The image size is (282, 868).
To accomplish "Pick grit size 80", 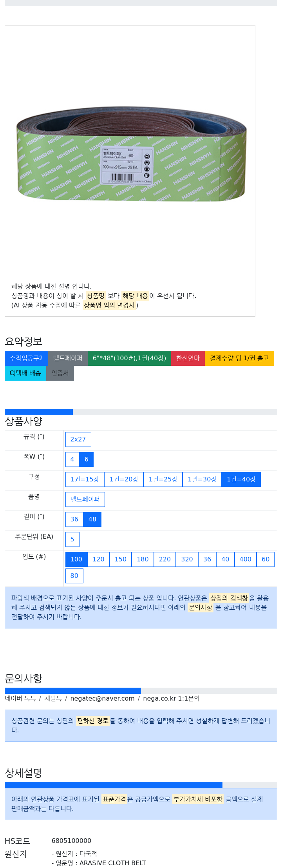I will point(74,576).
